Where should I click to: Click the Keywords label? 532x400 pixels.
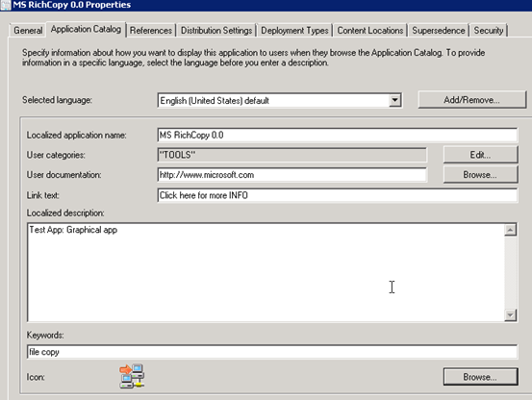pyautogui.click(x=45, y=335)
